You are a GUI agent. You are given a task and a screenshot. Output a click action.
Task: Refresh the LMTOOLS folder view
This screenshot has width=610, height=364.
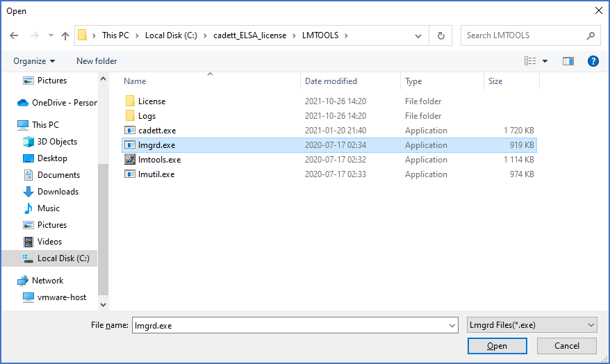(x=440, y=36)
